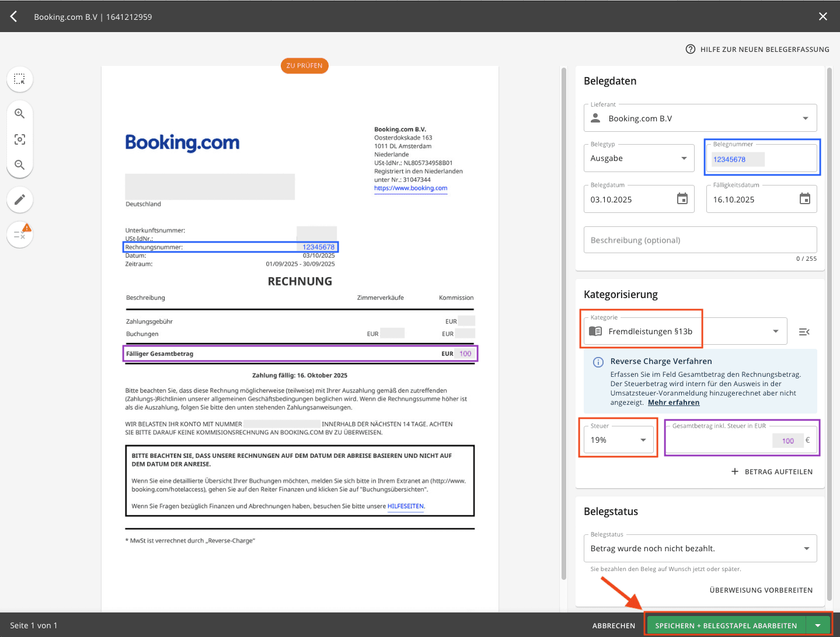Image resolution: width=840 pixels, height=637 pixels.
Task: Click the document preview scrollbar
Action: [564, 324]
